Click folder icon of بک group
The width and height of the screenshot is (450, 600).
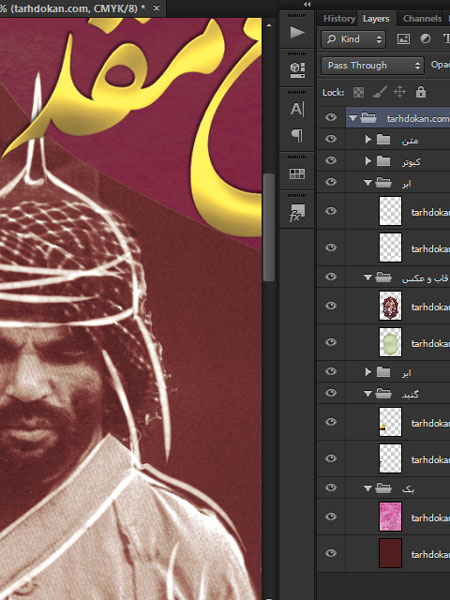383,488
